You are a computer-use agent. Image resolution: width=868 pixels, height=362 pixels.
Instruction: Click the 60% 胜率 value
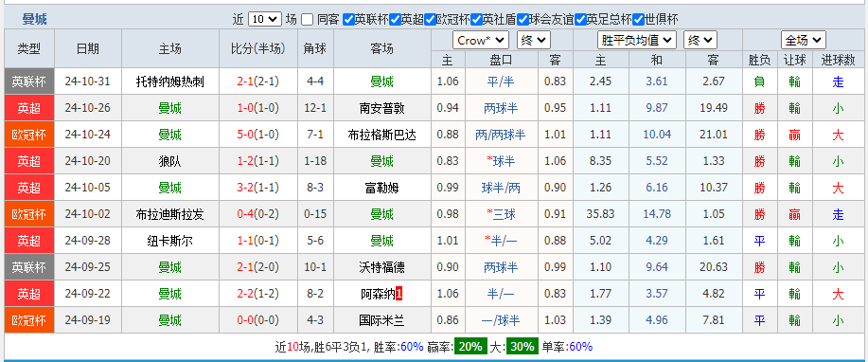coord(412,347)
